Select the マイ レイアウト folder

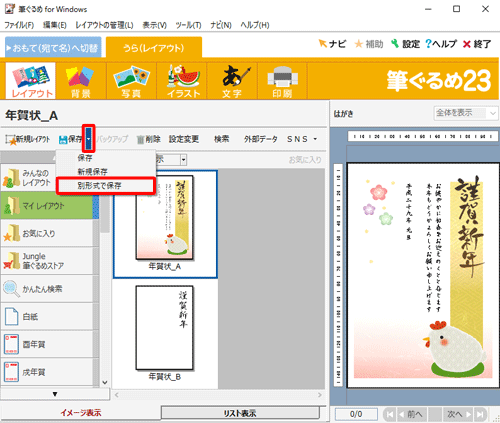(x=47, y=206)
